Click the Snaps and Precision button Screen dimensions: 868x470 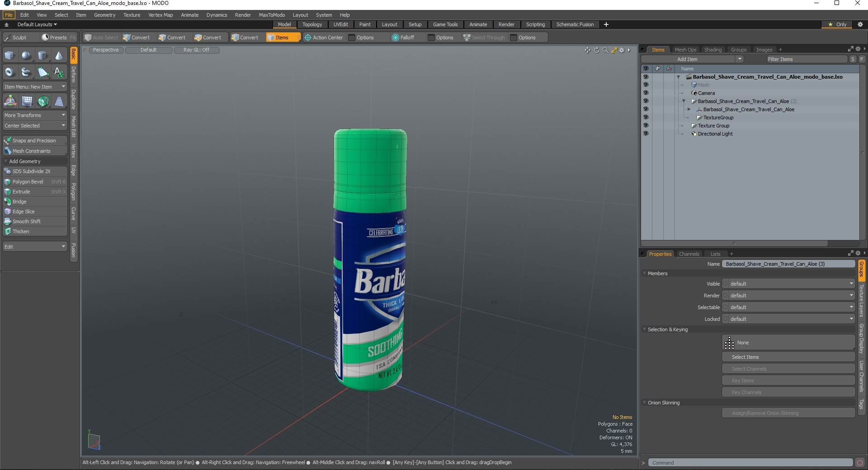click(35, 141)
